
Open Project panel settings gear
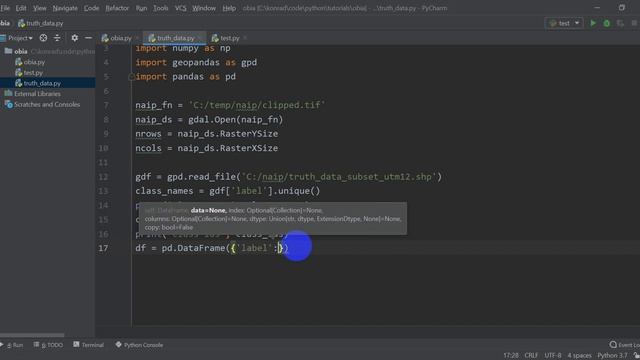click(x=74, y=38)
